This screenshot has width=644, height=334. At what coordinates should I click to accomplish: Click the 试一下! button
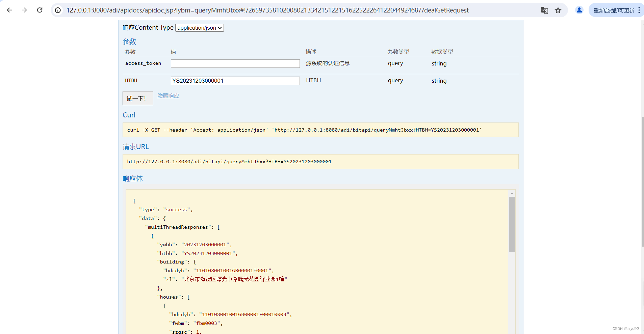(138, 98)
